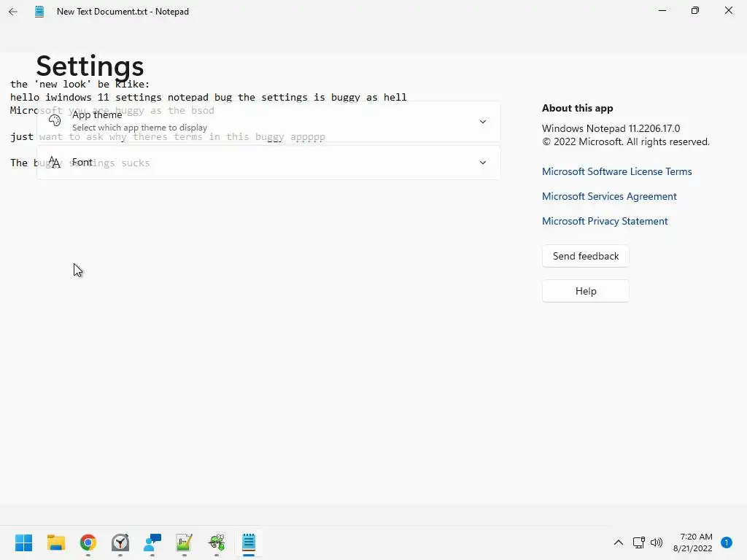
Task: Open Microsoft Services Agreement link
Action: click(609, 196)
